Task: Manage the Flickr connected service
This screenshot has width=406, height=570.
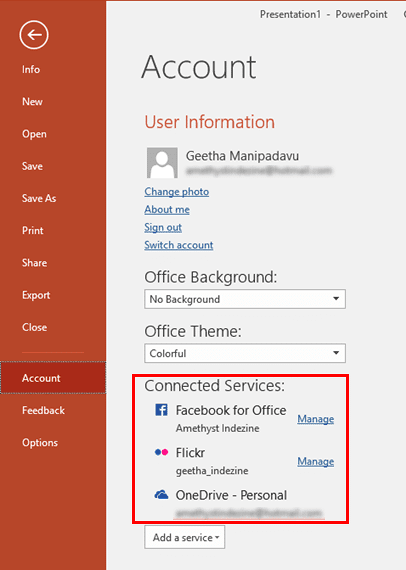Action: [x=315, y=462]
